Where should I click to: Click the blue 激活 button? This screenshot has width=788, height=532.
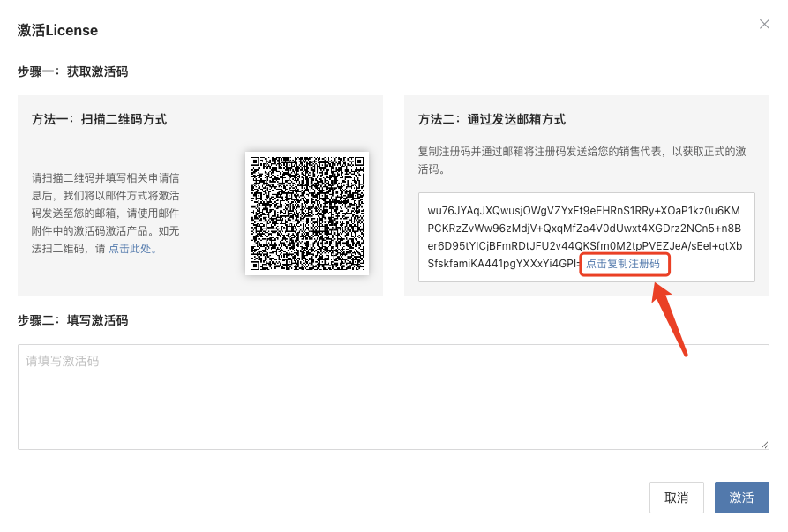pos(742,498)
